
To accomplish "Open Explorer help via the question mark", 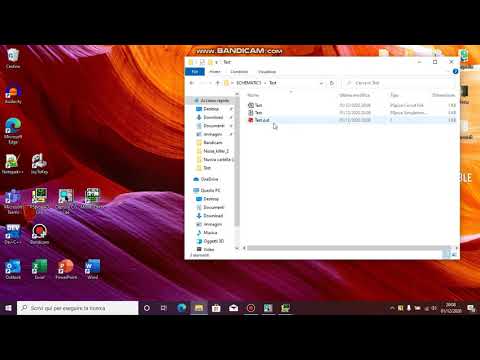I will pos(455,72).
